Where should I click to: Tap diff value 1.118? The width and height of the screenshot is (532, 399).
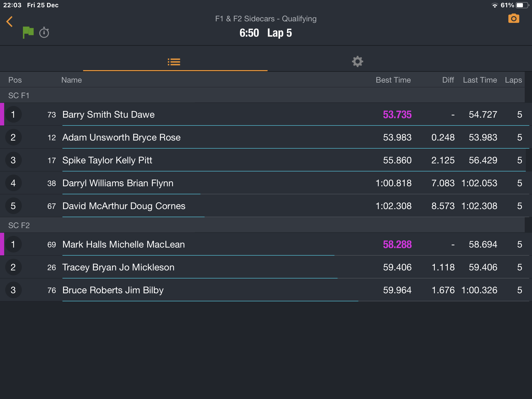point(443,267)
